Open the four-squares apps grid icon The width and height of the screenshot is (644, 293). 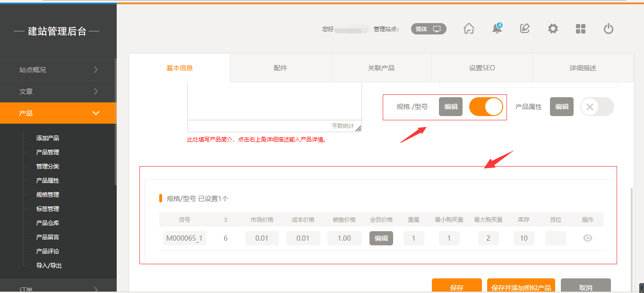pos(581,29)
